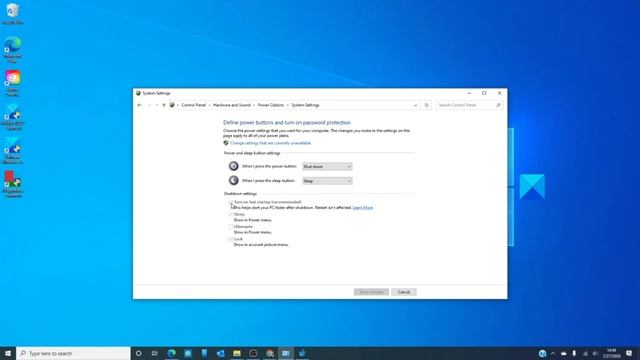The height and width of the screenshot is (360, 640).
Task: Open the Hardware and Sound breadcrumb
Action: click(x=231, y=105)
